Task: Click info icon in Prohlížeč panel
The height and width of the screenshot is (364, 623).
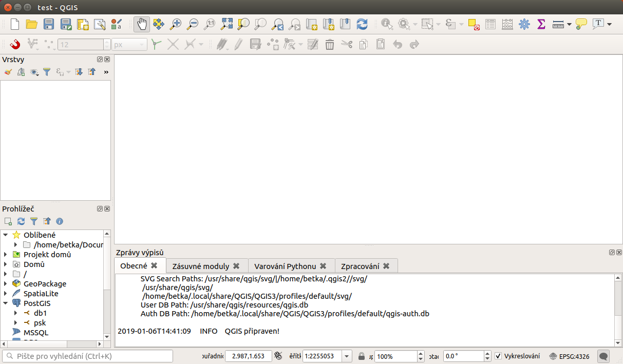Action: click(x=60, y=221)
